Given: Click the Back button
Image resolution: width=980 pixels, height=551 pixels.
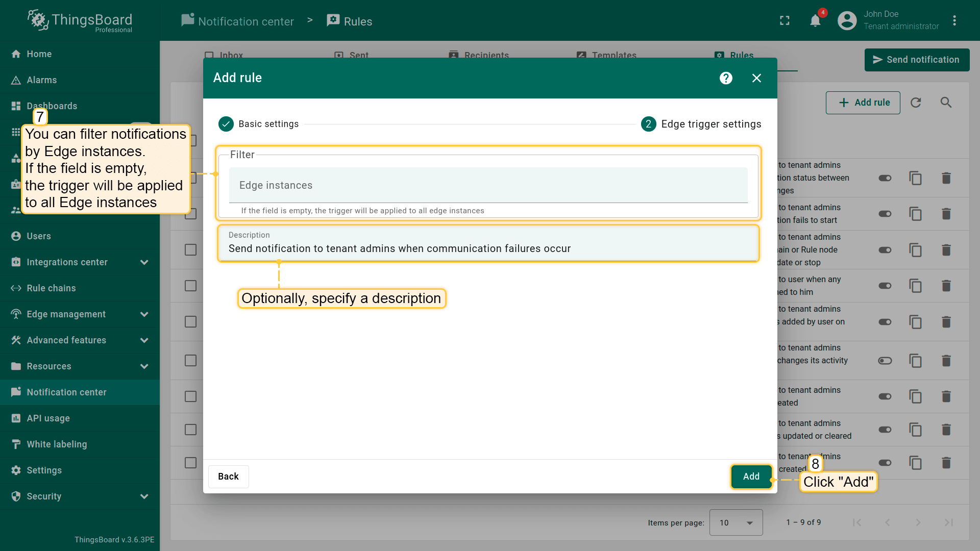Looking at the screenshot, I should [x=228, y=477].
